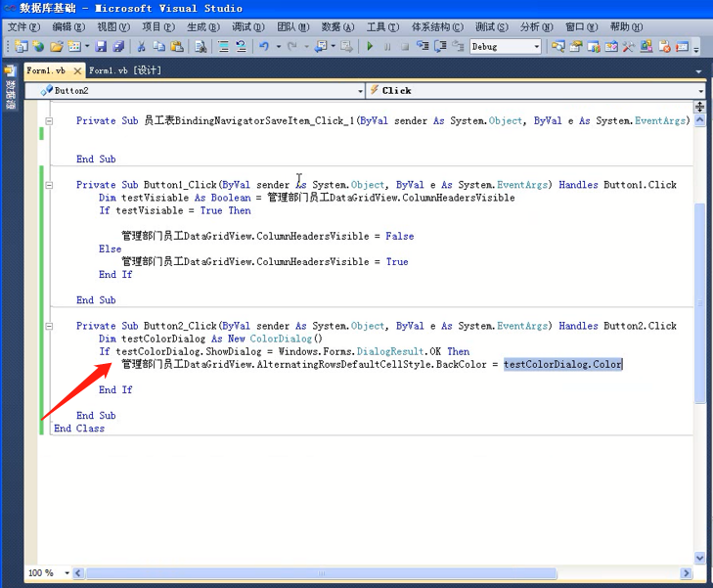Collapse the Button1_Click sub outline
This screenshot has height=588, width=713.
click(49, 185)
